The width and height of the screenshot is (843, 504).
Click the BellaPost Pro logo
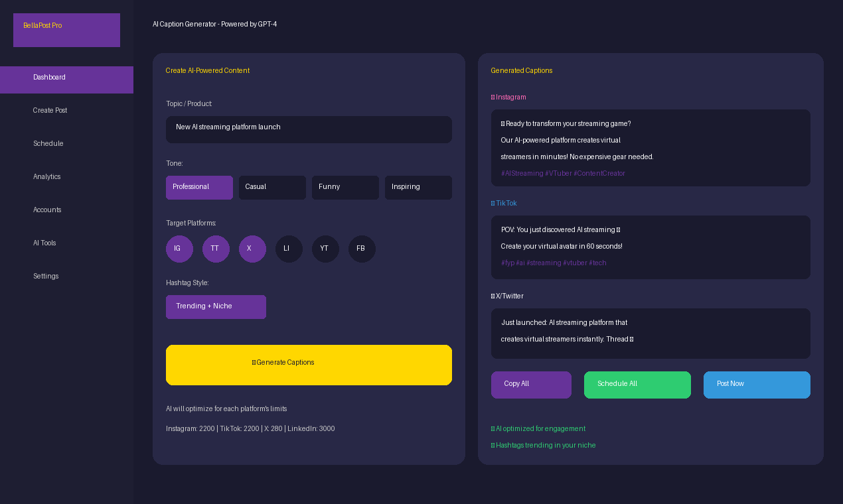click(66, 30)
